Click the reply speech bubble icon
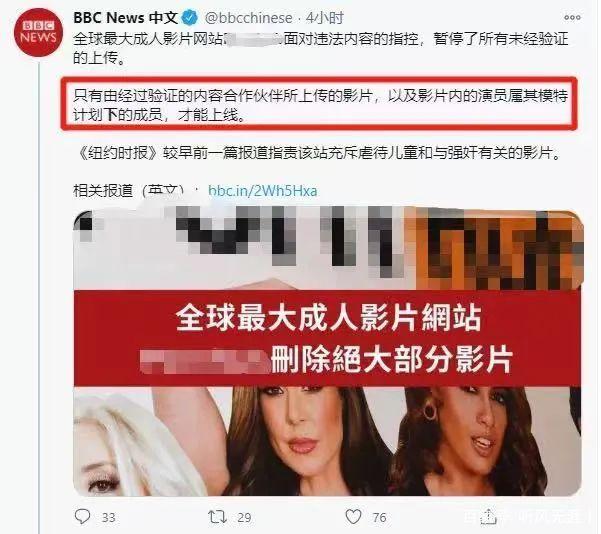 pos(82,516)
